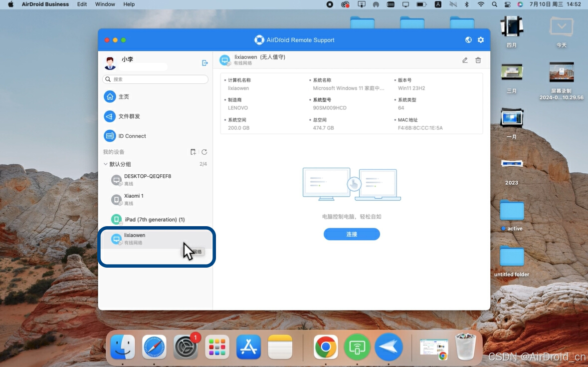The width and height of the screenshot is (588, 367).
Task: Open System Settings in Dock
Action: [x=186, y=347]
